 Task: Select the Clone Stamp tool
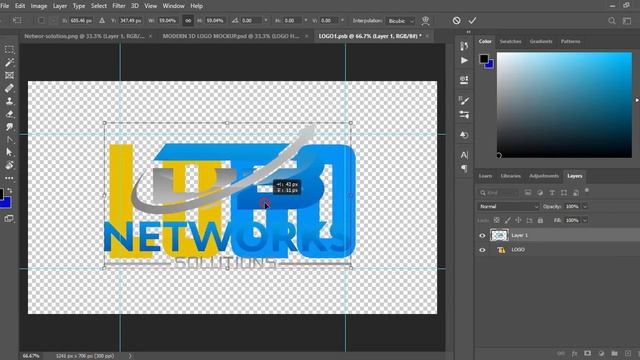coord(9,101)
